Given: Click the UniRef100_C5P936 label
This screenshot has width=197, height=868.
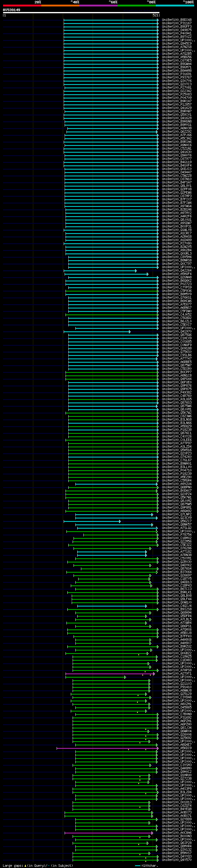Looking at the screenshot, I should coord(177,291).
